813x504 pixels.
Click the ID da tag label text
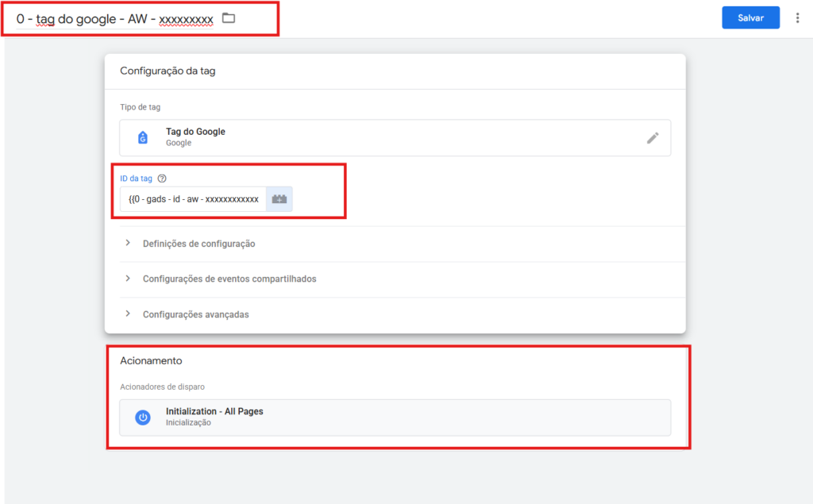point(136,179)
